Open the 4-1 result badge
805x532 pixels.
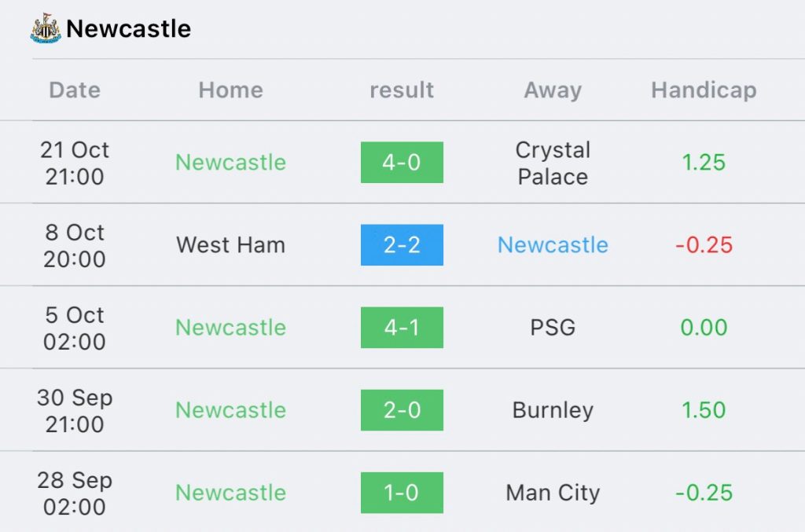402,328
